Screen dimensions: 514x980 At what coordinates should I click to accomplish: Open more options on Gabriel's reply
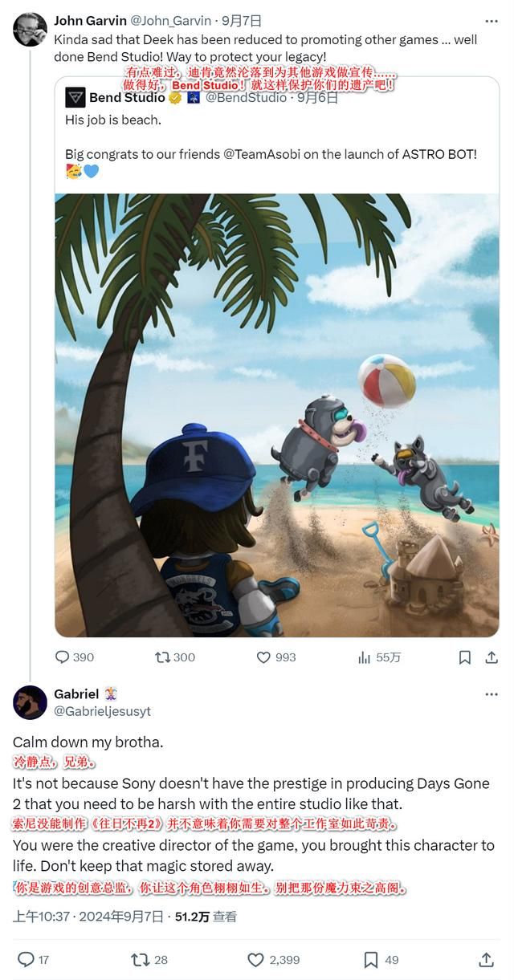point(492,694)
